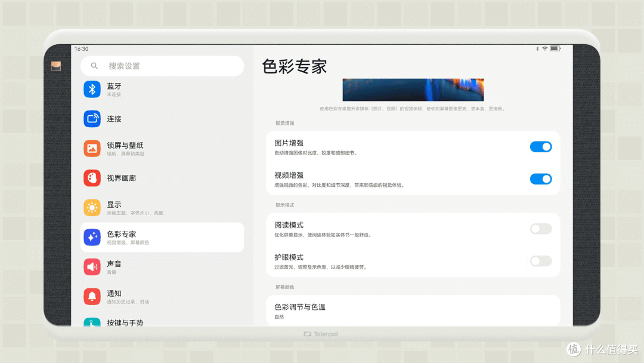Select the 蓝牙 menu entry
Image resolution: width=644 pixels, height=363 pixels.
162,89
